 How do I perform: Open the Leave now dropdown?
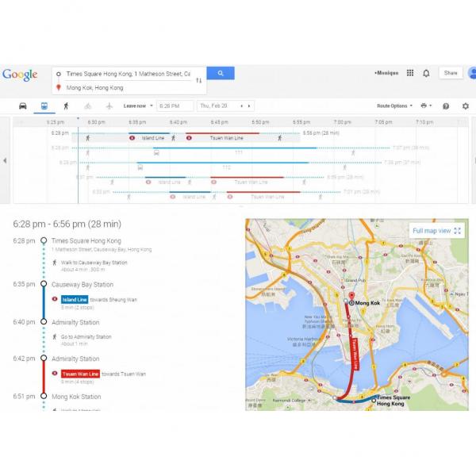tap(138, 106)
